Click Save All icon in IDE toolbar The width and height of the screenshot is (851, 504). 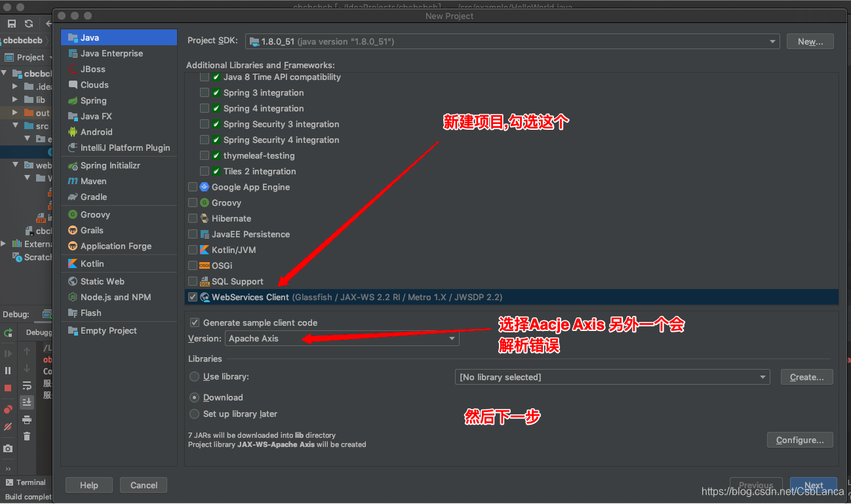pyautogui.click(x=12, y=24)
